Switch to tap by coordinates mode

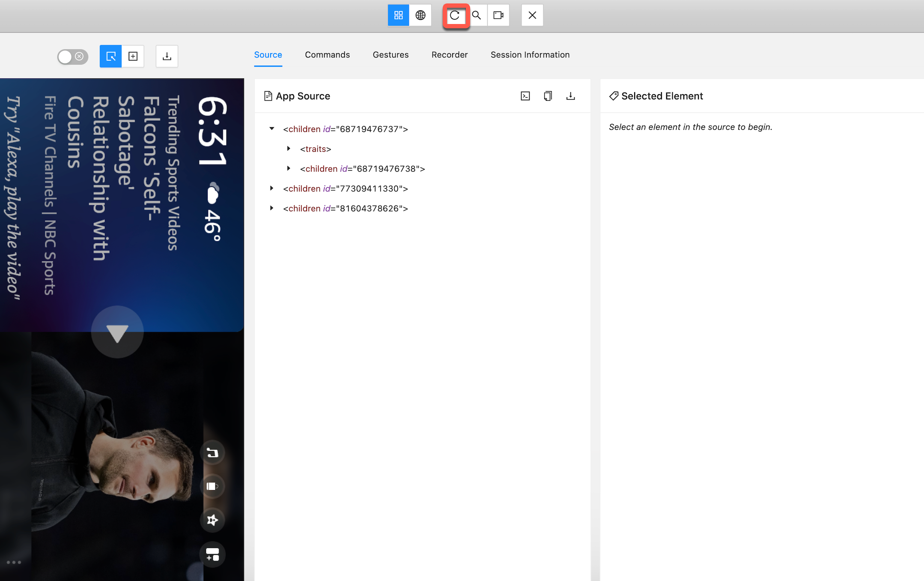click(133, 56)
